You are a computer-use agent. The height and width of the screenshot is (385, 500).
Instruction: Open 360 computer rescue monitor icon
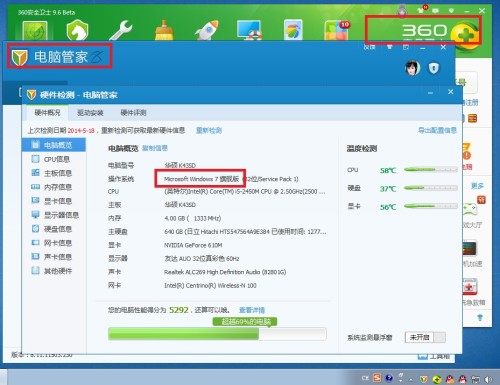click(249, 30)
